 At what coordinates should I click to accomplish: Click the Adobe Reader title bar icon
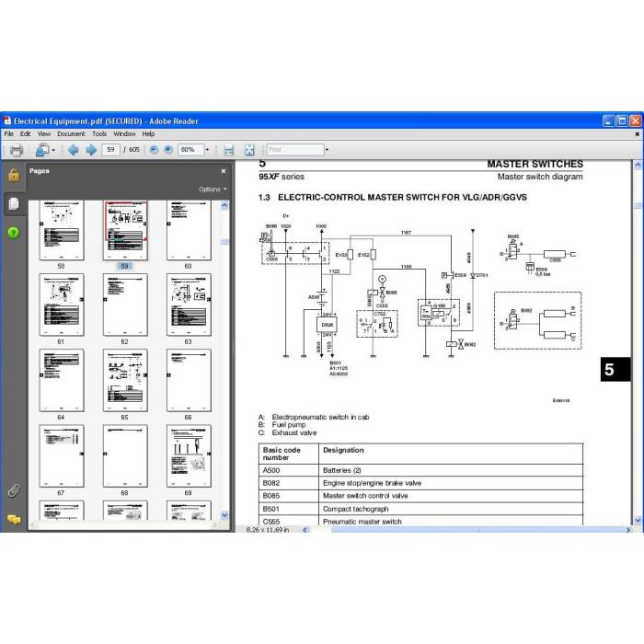7,121
